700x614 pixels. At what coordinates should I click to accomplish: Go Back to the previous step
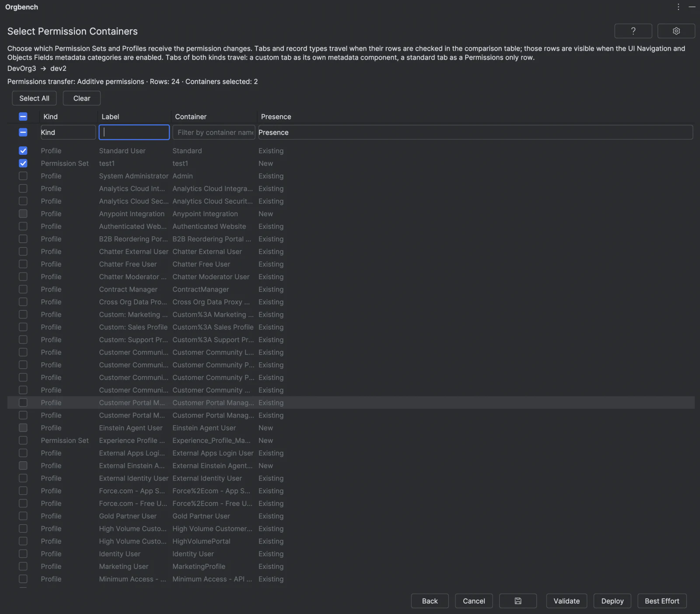tap(430, 601)
